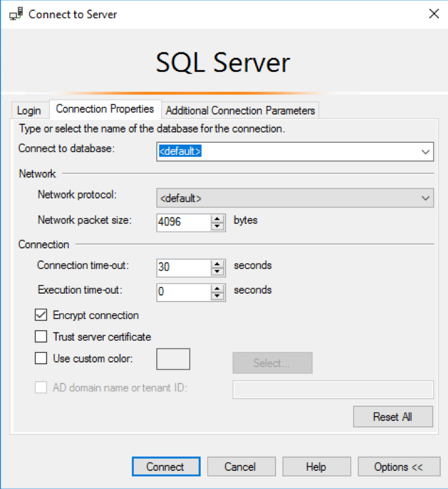Open the Connection Properties tab

point(105,109)
